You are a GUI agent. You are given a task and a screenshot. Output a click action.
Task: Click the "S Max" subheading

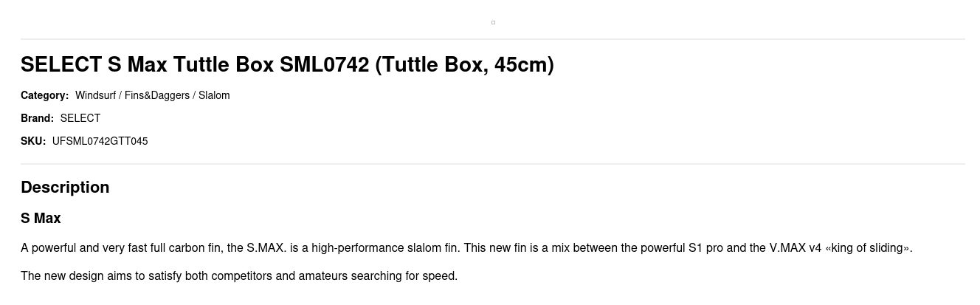41,219
